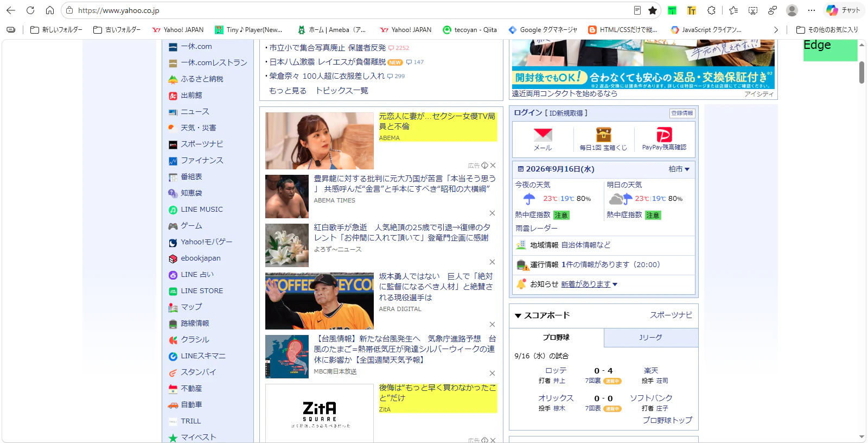Open the プロ野球トップ link

667,420
